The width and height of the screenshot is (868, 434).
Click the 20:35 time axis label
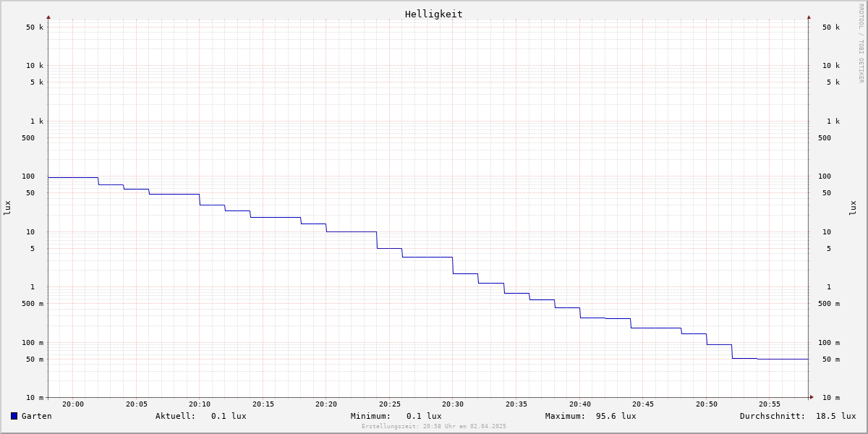click(516, 404)
